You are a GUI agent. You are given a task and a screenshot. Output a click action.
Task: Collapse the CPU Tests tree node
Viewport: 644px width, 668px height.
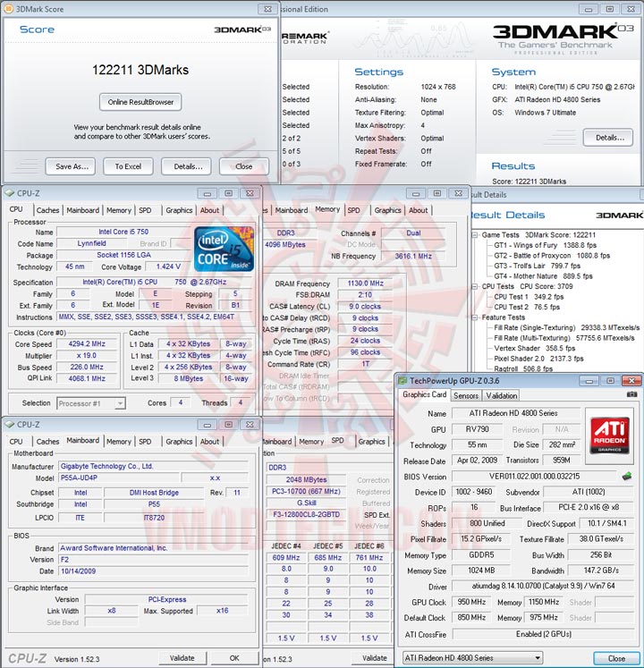[475, 287]
